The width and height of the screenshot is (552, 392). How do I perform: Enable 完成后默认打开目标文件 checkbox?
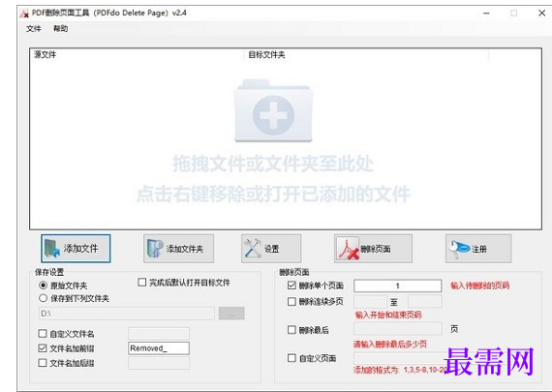tap(141, 283)
